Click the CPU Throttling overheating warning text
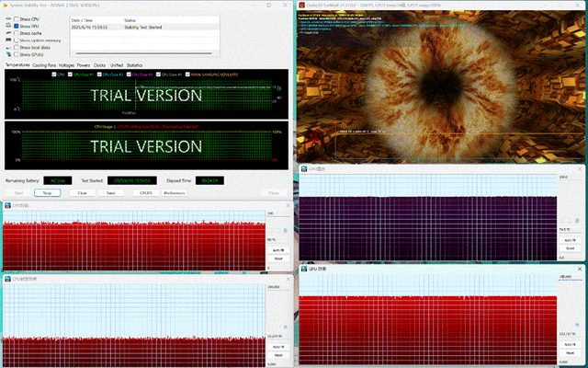Screen dimensions: 588x368 [157, 127]
